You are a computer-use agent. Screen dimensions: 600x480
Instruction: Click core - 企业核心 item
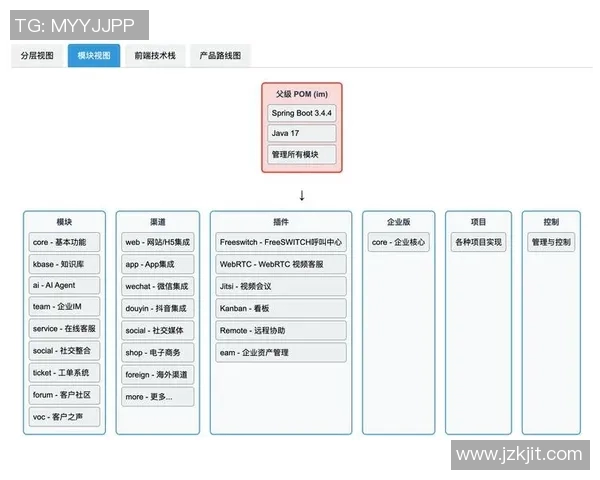pos(398,242)
